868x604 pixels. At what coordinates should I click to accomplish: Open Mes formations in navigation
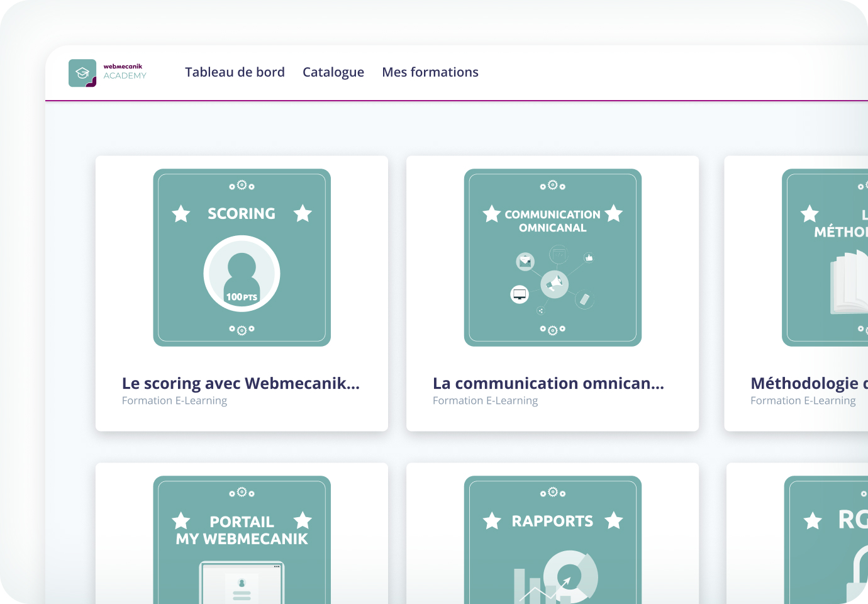(x=430, y=72)
